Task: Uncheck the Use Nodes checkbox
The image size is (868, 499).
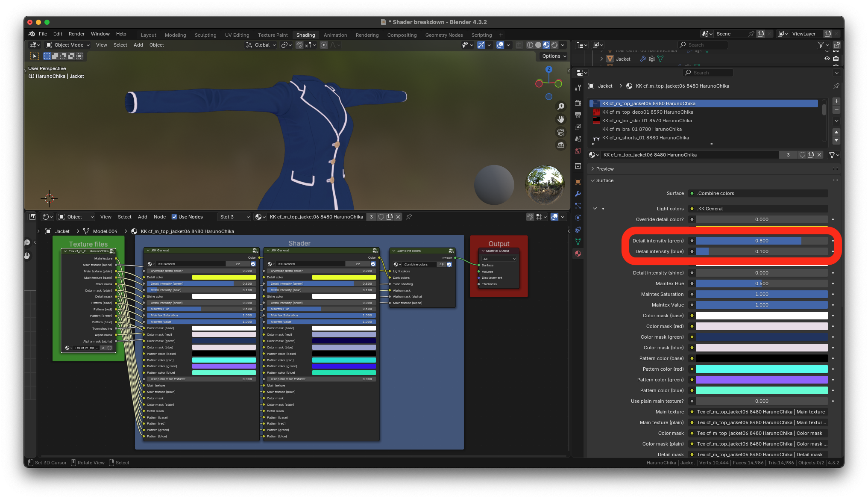Action: pos(174,217)
